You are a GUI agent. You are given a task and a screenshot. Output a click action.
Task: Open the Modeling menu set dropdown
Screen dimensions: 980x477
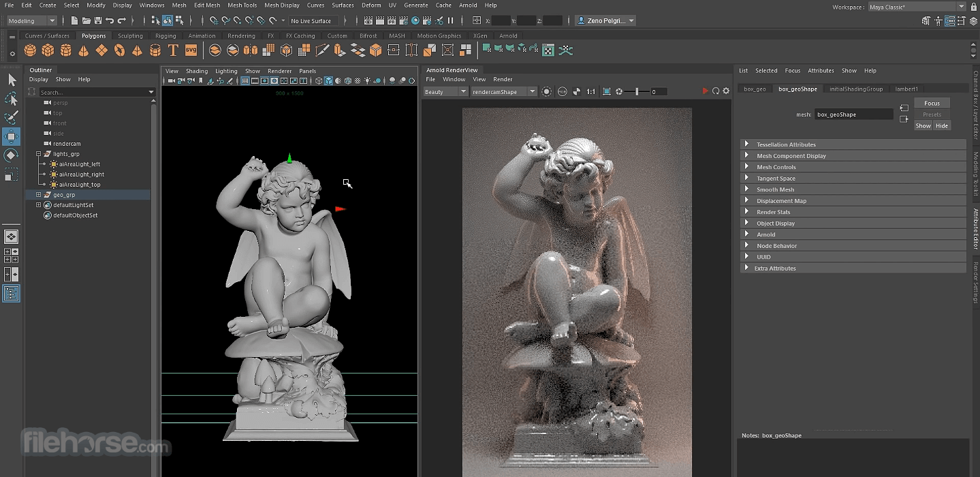[x=31, y=20]
